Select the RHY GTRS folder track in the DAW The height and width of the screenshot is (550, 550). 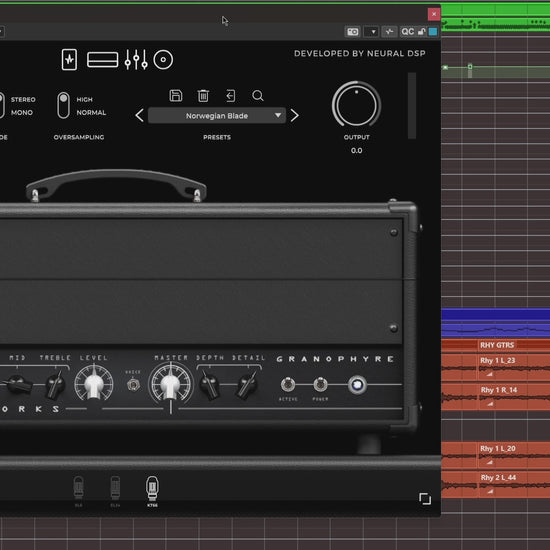[495, 345]
